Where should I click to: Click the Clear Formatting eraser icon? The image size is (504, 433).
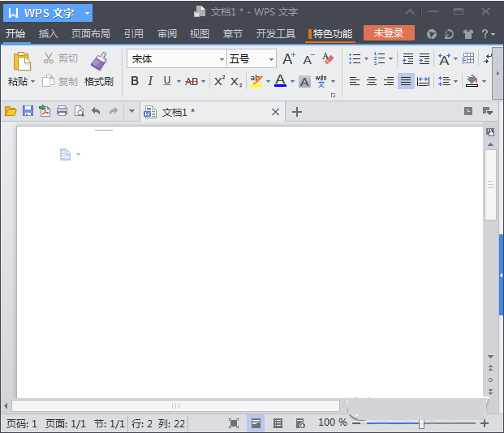click(x=328, y=59)
